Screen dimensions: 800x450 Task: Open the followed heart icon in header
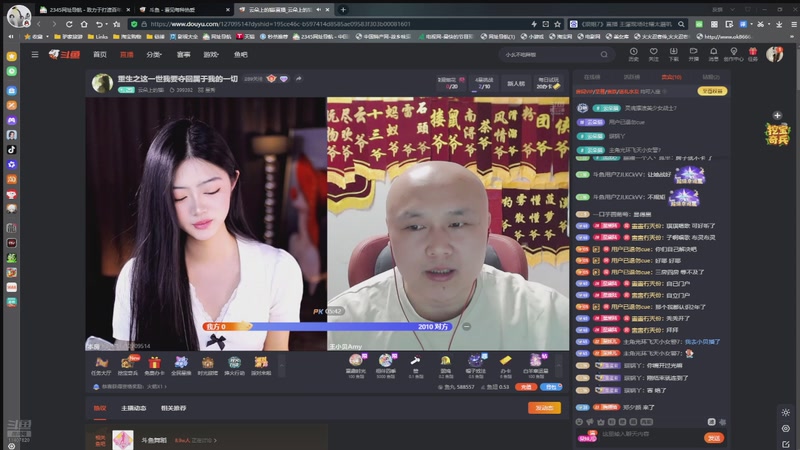(654, 54)
